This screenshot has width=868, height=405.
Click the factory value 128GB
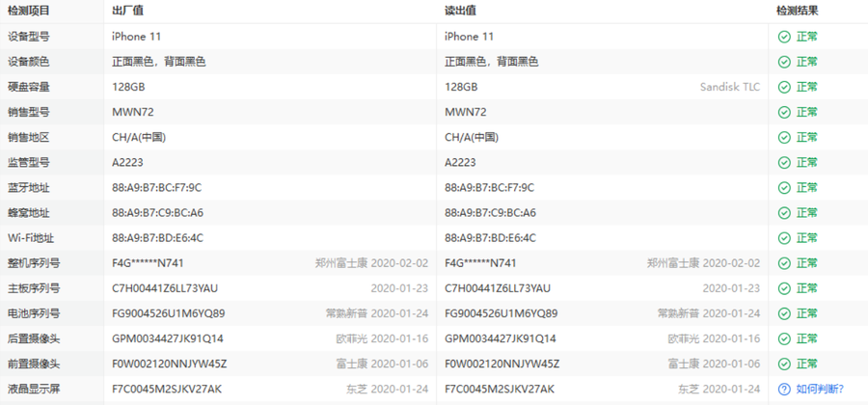128,87
